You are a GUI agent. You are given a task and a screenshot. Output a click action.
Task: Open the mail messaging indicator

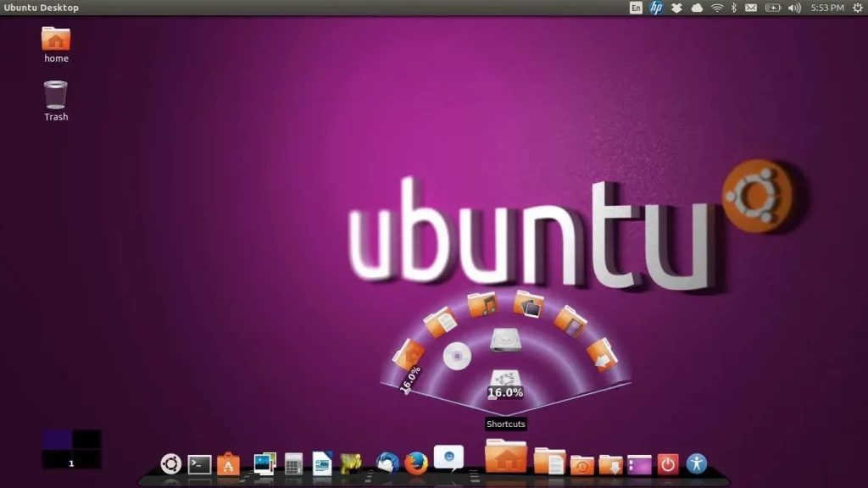coord(751,8)
